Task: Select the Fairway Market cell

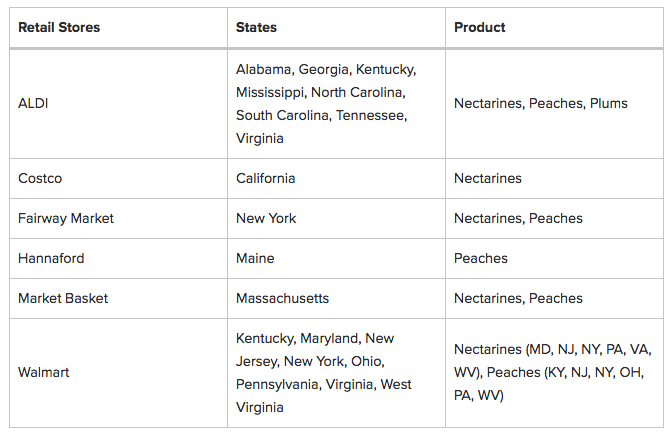Action: coord(64,218)
